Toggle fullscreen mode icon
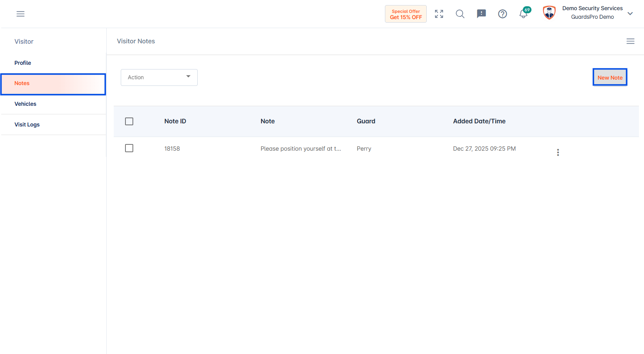 click(439, 14)
